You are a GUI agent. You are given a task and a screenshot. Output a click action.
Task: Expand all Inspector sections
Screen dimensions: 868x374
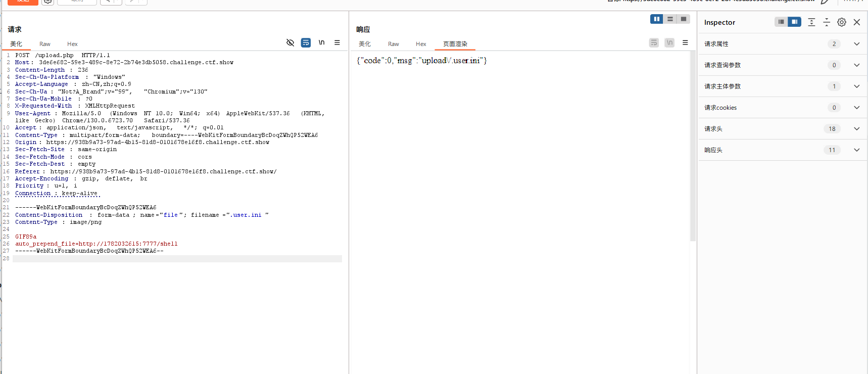point(811,22)
